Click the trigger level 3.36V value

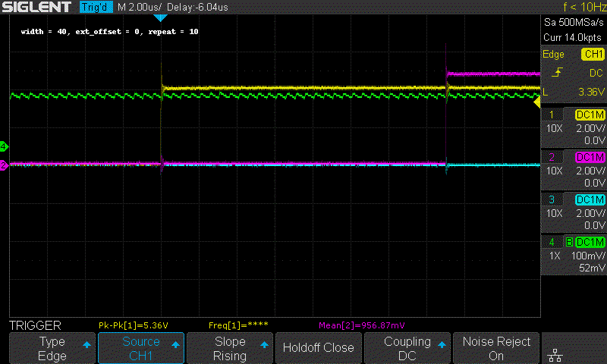(x=591, y=92)
